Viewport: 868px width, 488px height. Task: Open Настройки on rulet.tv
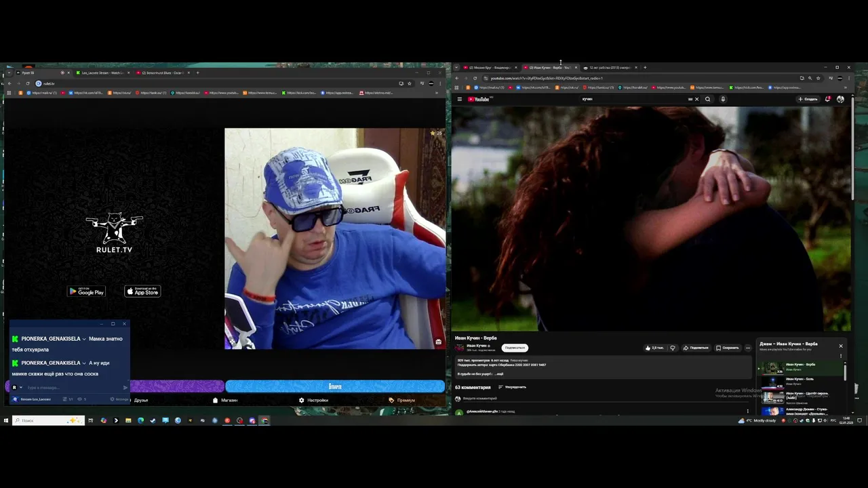[x=313, y=400]
